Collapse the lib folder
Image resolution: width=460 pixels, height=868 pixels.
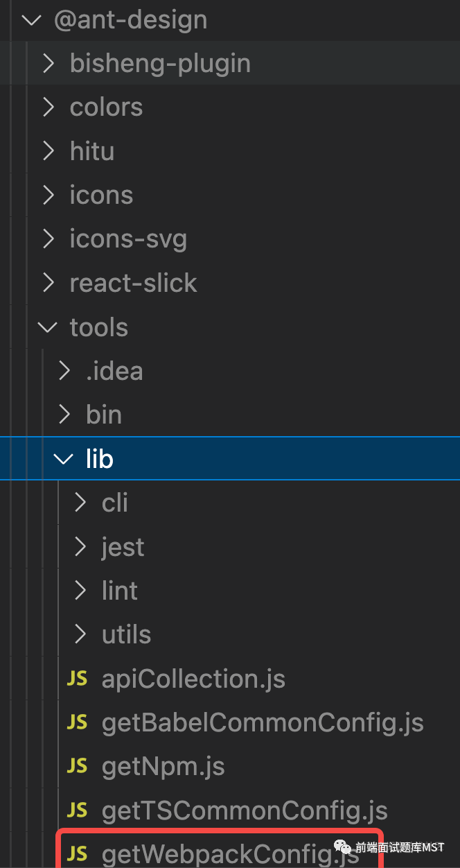(63, 458)
